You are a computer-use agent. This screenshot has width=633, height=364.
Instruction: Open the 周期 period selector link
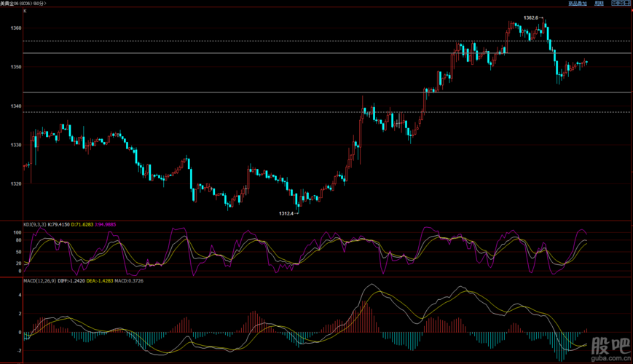(599, 4)
